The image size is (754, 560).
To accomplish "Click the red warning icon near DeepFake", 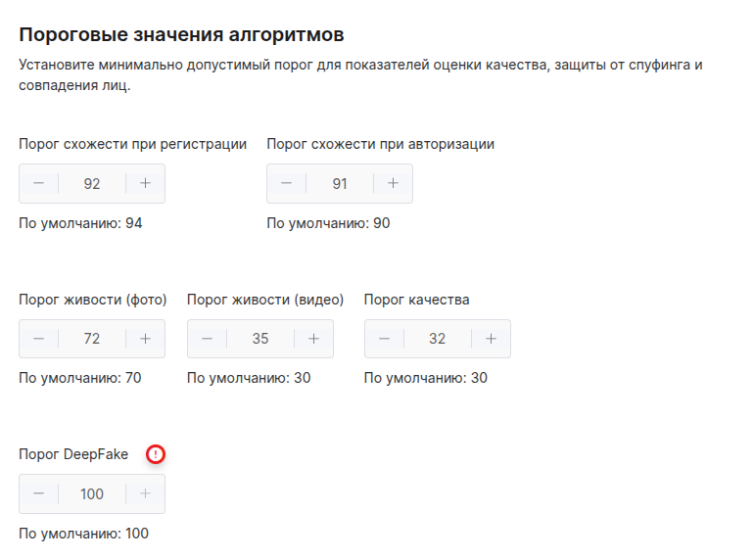I will (156, 454).
